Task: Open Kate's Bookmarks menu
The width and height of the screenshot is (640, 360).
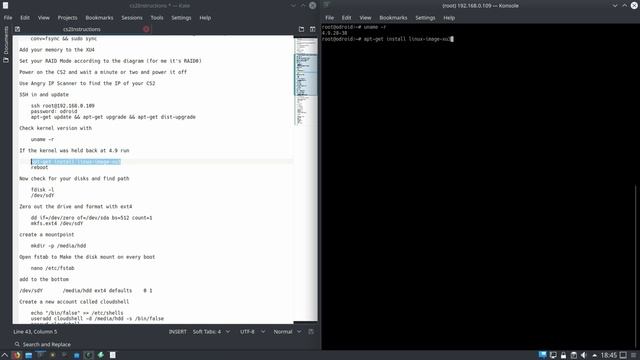Action: [x=99, y=18]
